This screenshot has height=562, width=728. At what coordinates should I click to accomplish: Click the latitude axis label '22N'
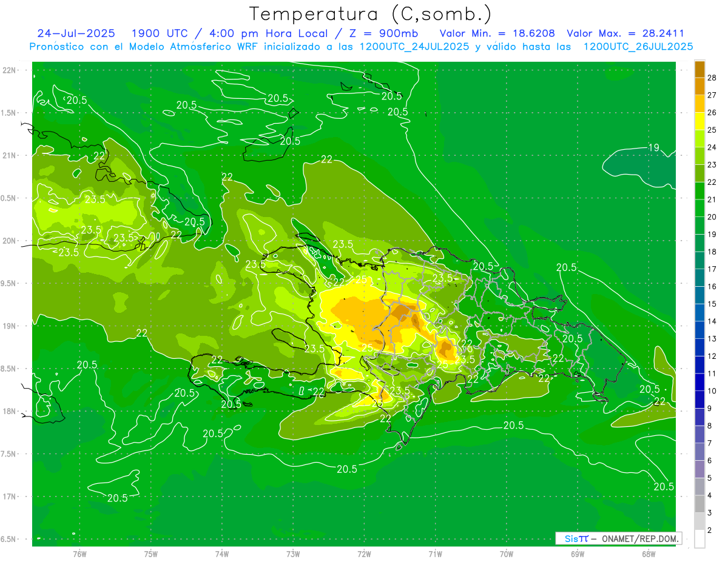click(x=10, y=70)
